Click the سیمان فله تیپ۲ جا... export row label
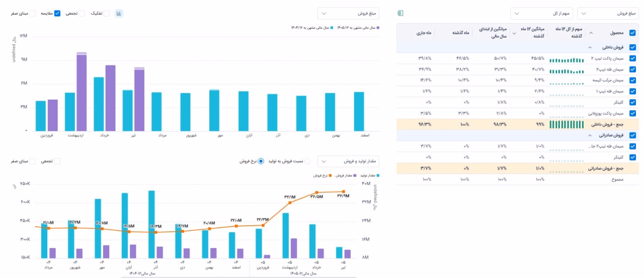The height and width of the screenshot is (278, 644). point(606,146)
